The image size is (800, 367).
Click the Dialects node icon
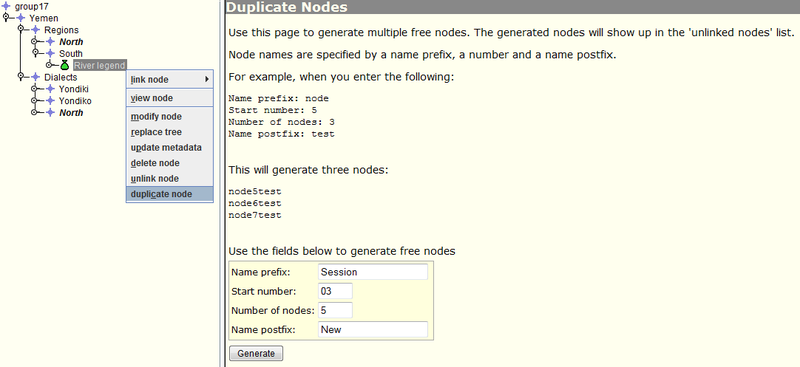[x=36, y=77]
